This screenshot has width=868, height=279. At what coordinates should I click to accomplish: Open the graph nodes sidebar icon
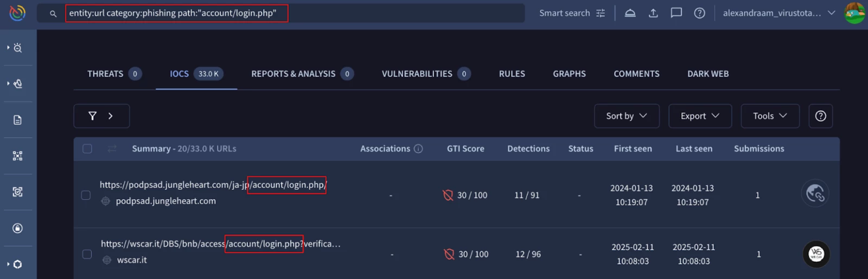click(17, 156)
